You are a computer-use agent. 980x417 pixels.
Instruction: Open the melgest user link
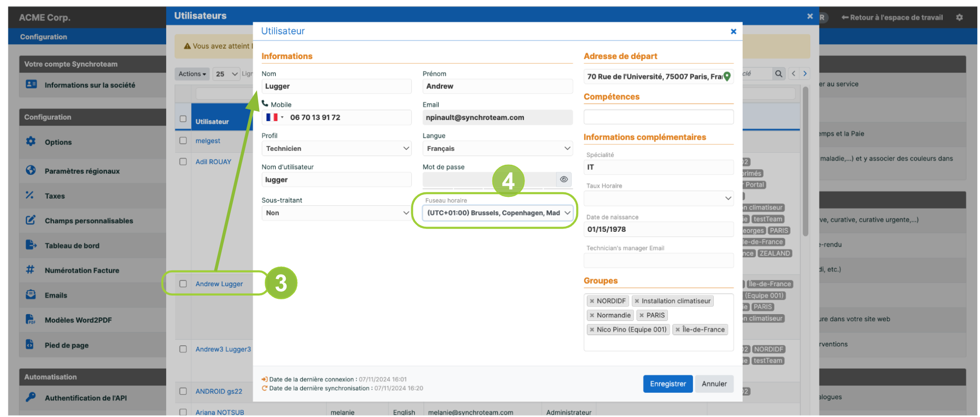tap(208, 141)
